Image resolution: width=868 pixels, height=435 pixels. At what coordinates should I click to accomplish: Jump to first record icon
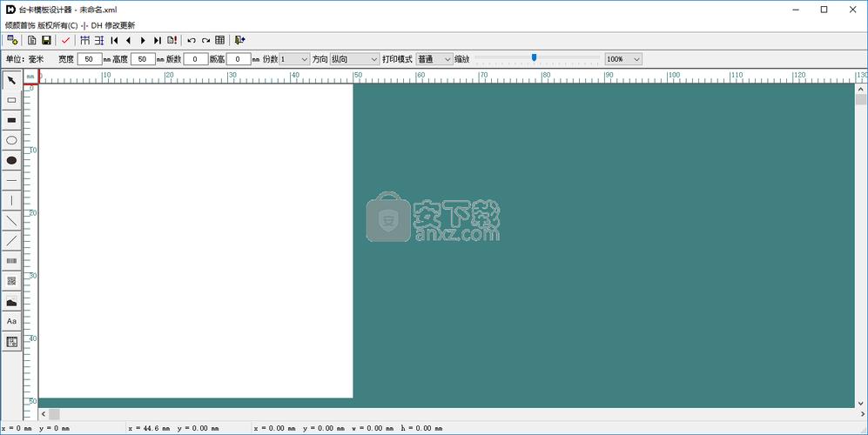tap(114, 40)
